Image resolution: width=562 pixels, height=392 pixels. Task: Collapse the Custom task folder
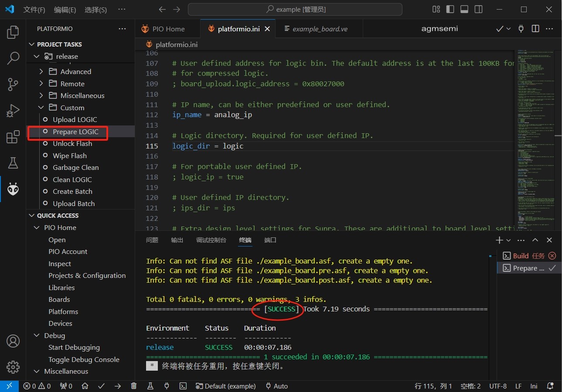(41, 108)
